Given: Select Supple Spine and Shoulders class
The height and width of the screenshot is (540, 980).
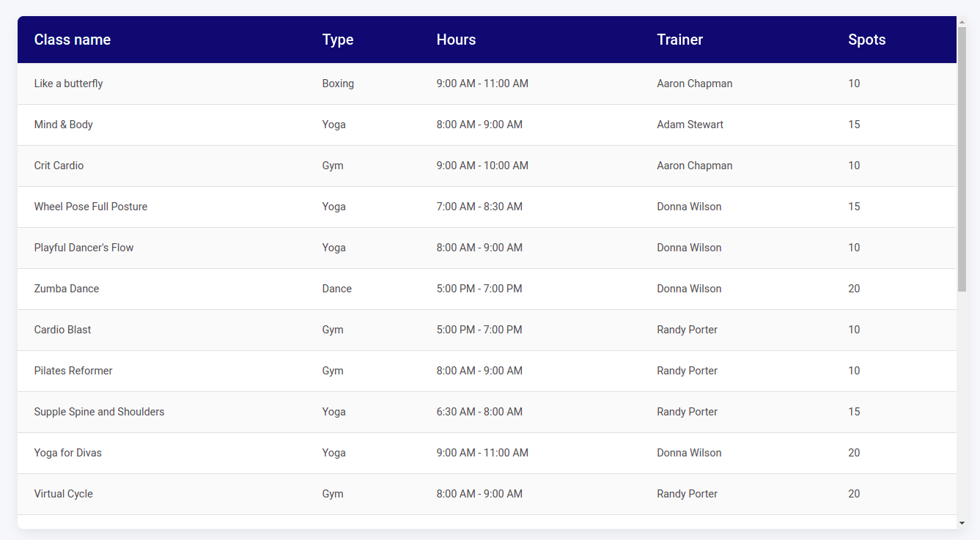Looking at the screenshot, I should (100, 412).
